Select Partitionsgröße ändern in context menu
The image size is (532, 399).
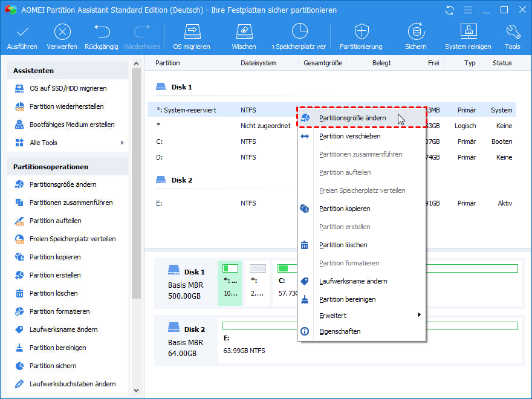point(362,118)
